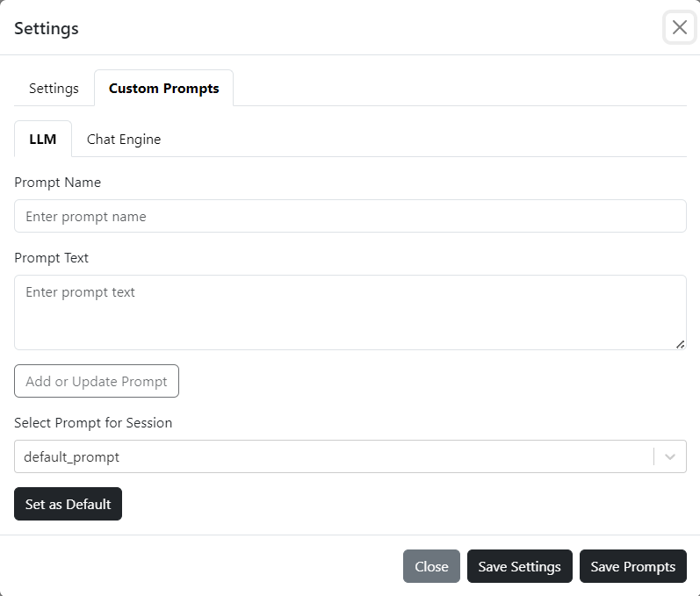The image size is (700, 596).
Task: Focus the Prompt Name input field
Action: coord(350,216)
